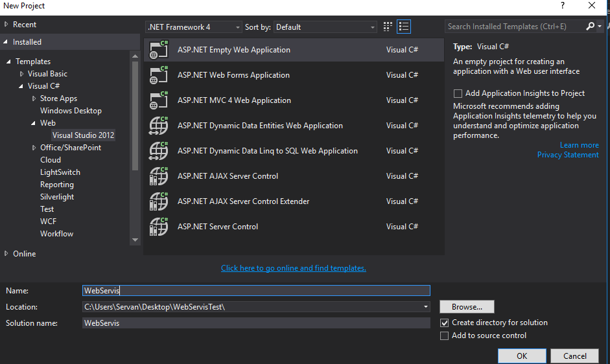Viewport: 610px width, 364px height.
Task: Select the WCF template category
Action: (48, 222)
